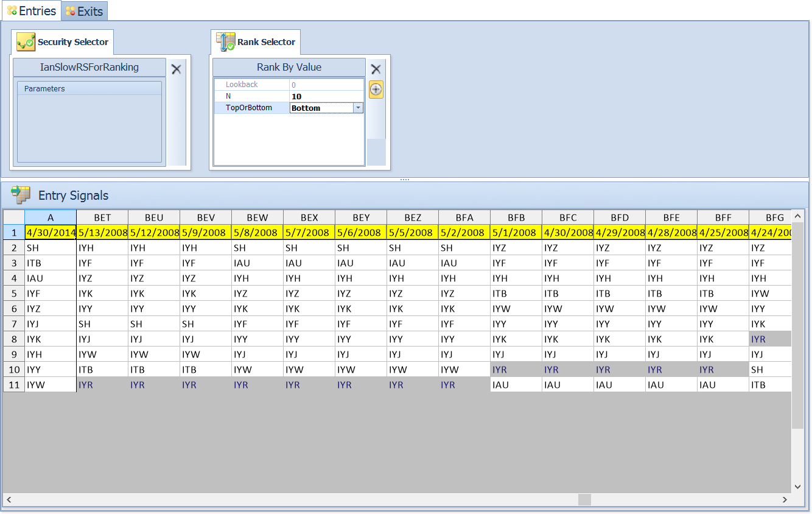Remove Rank By Value with the X icon
The image size is (812, 514).
click(376, 69)
